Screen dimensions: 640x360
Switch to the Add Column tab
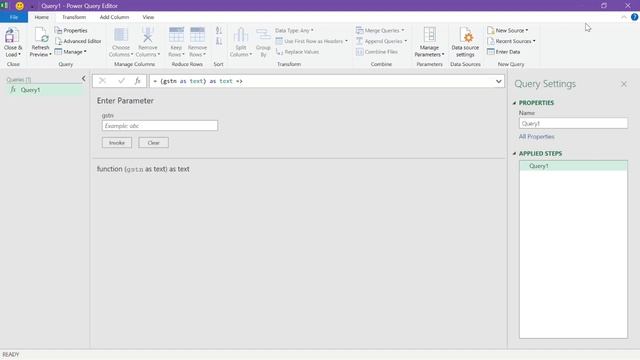[x=114, y=17]
